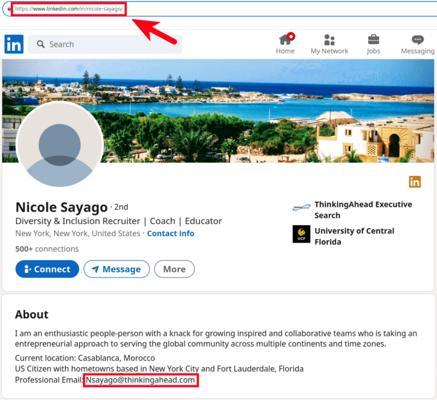This screenshot has width=437, height=400.
Task: Click the 500+ connections text
Action: point(47,249)
